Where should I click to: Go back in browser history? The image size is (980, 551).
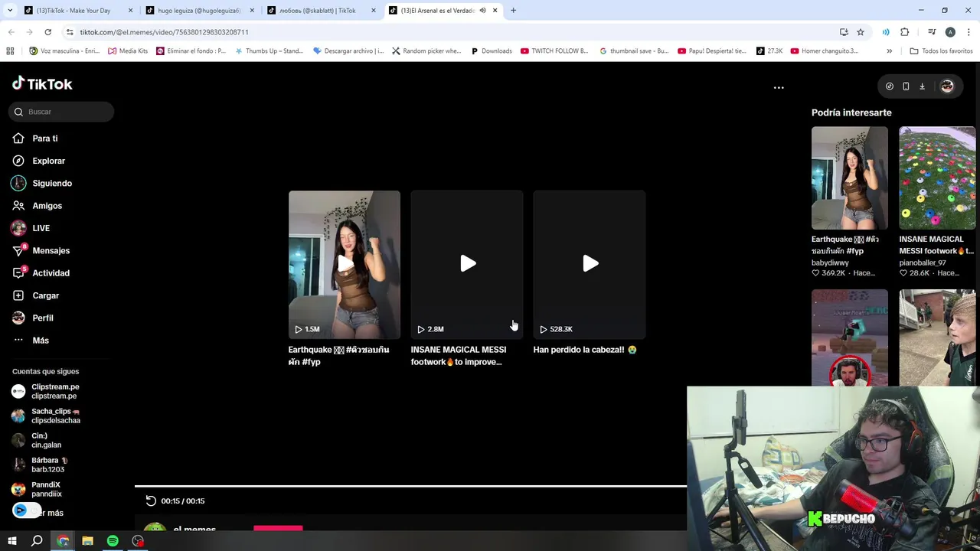click(x=11, y=32)
